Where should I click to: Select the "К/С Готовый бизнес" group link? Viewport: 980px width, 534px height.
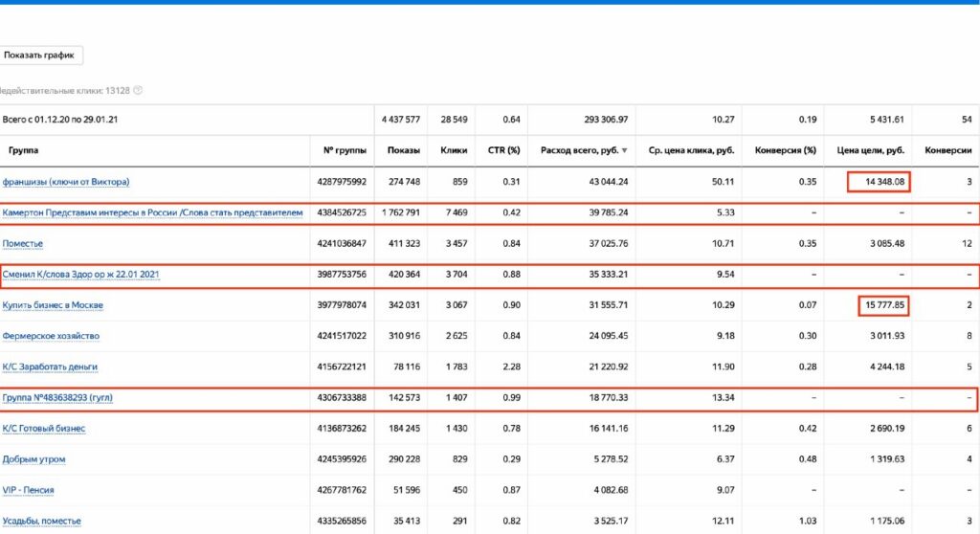[45, 429]
